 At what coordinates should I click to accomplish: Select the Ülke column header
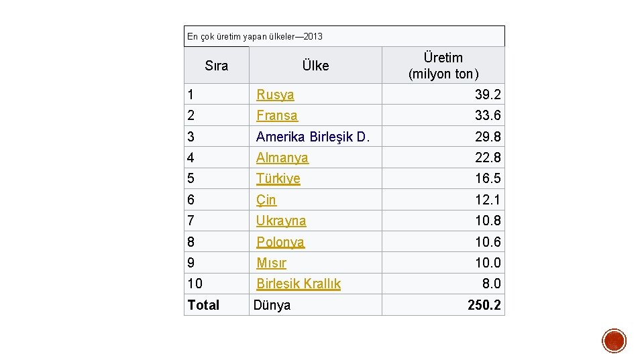[x=315, y=66]
